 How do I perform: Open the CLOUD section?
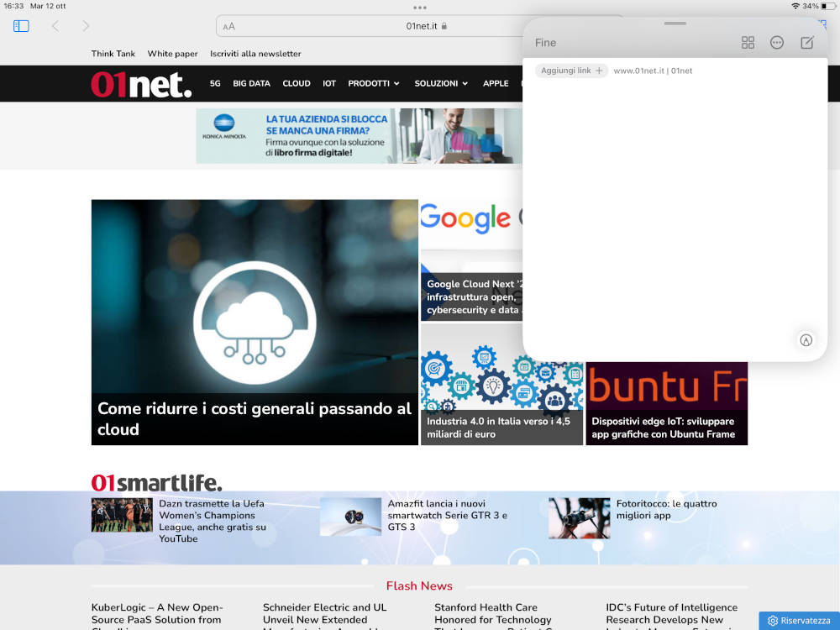coord(297,83)
